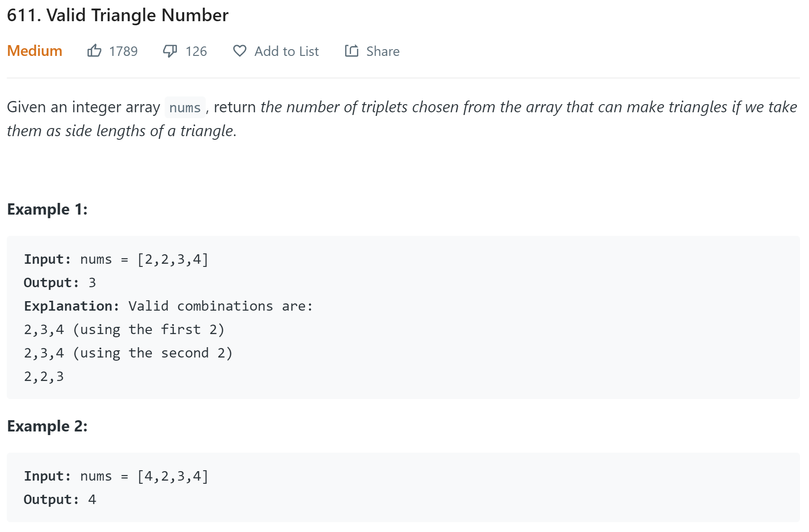Image resolution: width=809 pixels, height=532 pixels.
Task: Click the heart icon for Add to List
Action: 240,51
